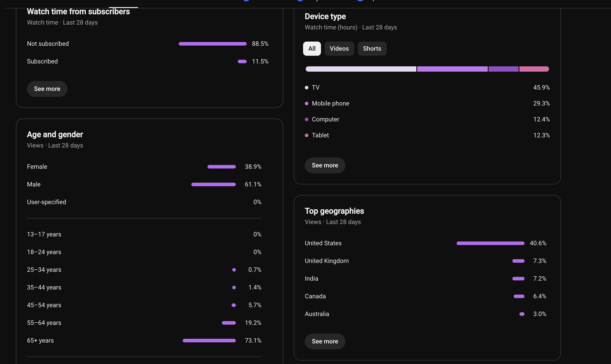Click the TV legend dot
Image resolution: width=611 pixels, height=364 pixels.
click(306, 88)
